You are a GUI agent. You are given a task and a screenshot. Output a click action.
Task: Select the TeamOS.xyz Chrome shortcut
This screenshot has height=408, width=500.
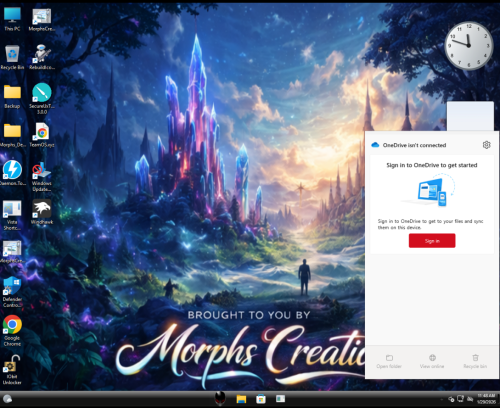pos(42,135)
